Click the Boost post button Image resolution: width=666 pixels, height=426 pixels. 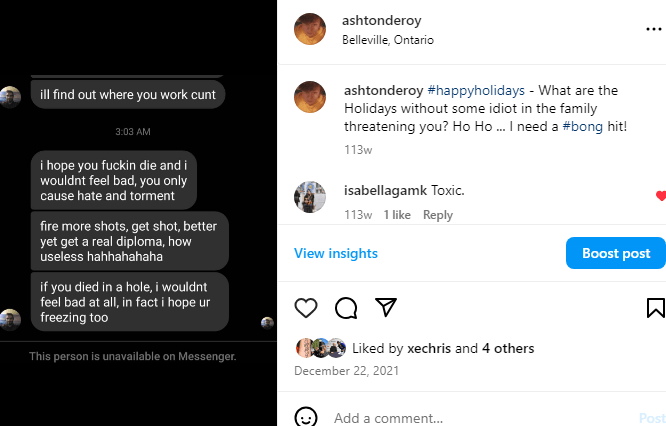615,253
